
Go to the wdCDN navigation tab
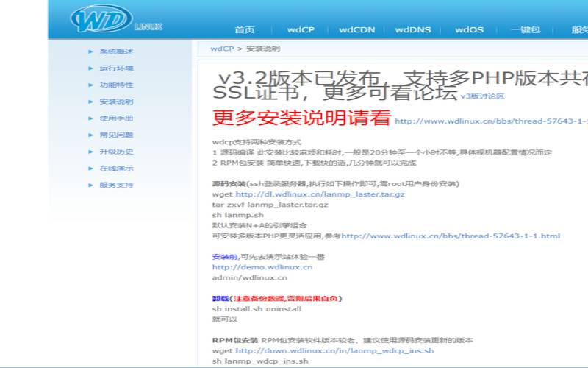point(356,29)
